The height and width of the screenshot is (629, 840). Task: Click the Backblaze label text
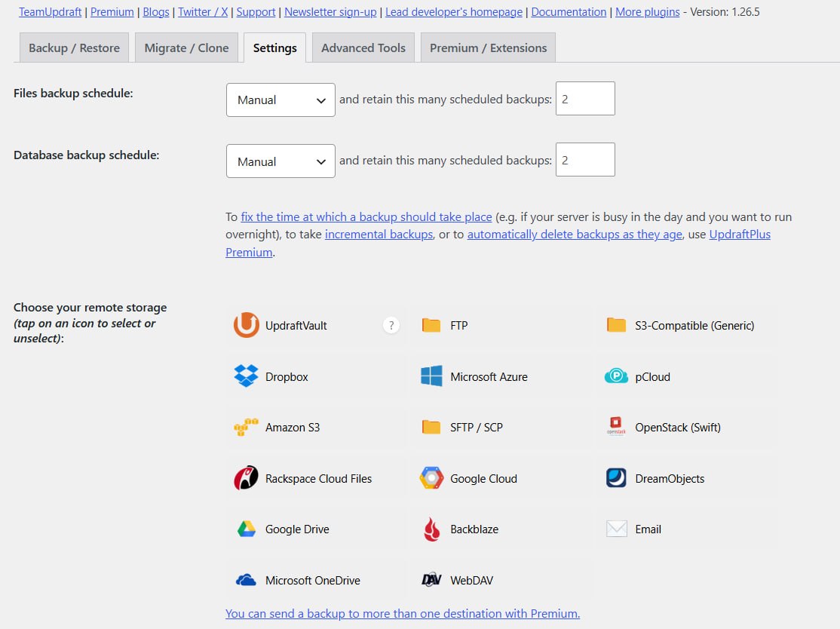(474, 529)
